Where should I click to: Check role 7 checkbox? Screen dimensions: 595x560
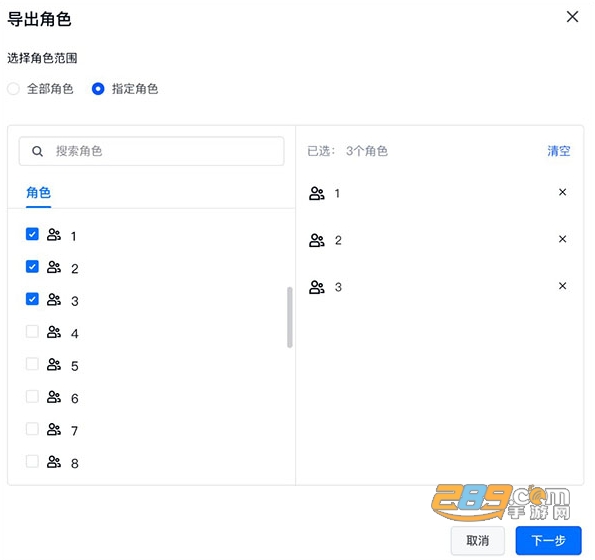click(x=32, y=429)
